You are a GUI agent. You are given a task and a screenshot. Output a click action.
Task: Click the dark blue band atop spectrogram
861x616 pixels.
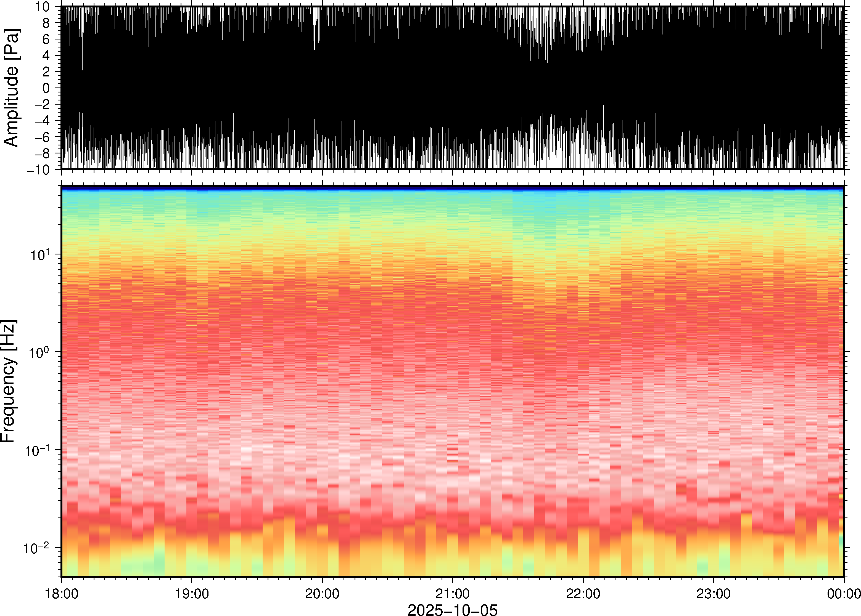click(x=452, y=188)
